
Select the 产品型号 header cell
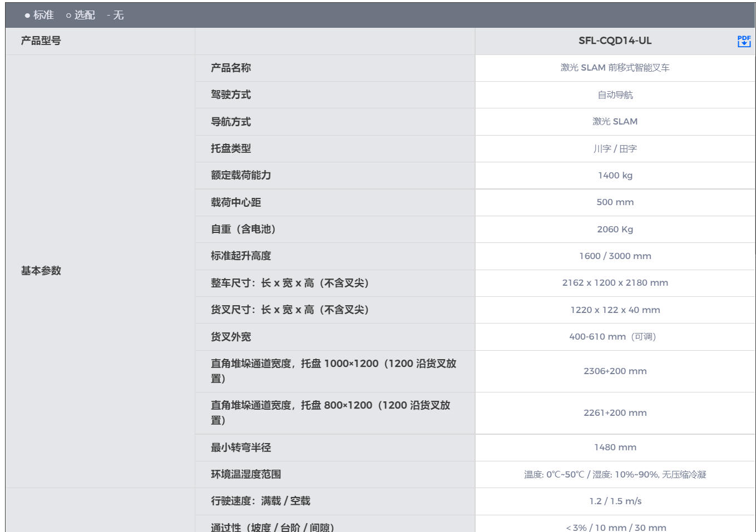[x=41, y=41]
